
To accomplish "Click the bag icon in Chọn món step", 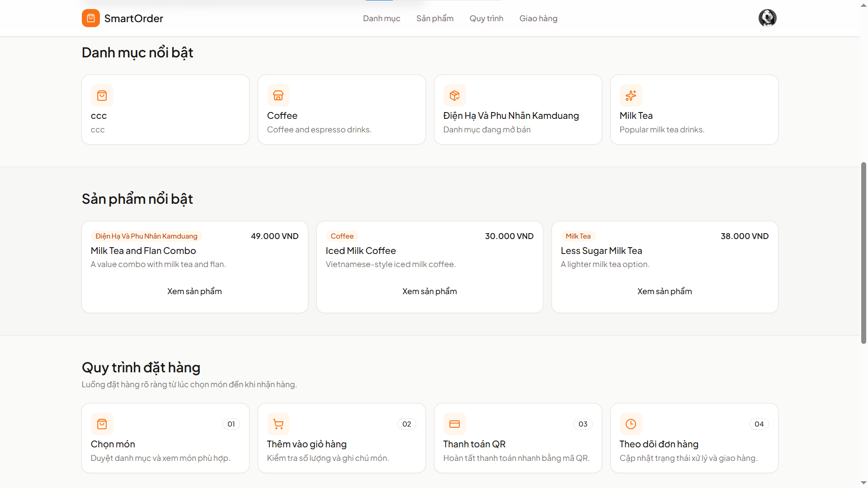I will pyautogui.click(x=102, y=424).
